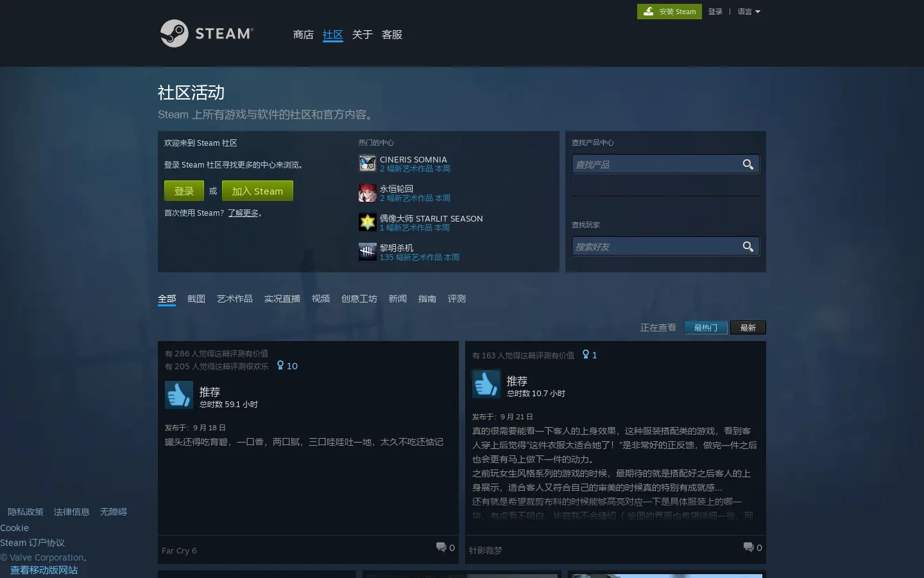924x578 pixels.
Task: Switch to 指南 guides tab
Action: [x=427, y=299]
